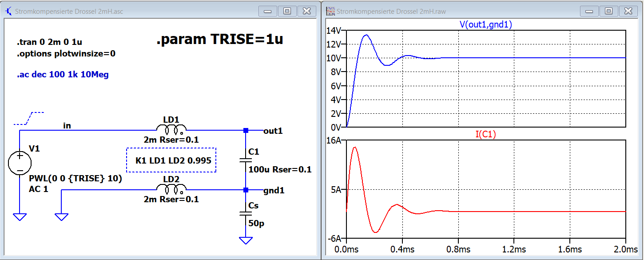Click the ground symbol at the LD2 return wire
The width and height of the screenshot is (644, 260).
61,217
